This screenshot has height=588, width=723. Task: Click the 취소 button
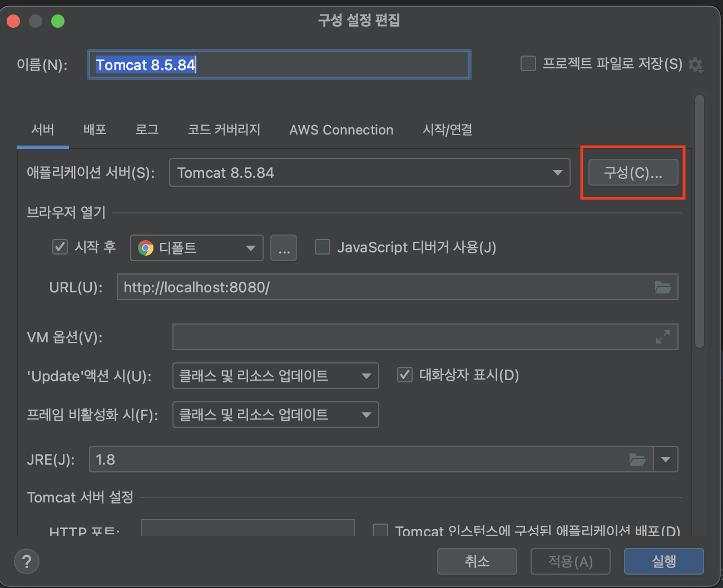pyautogui.click(x=477, y=561)
